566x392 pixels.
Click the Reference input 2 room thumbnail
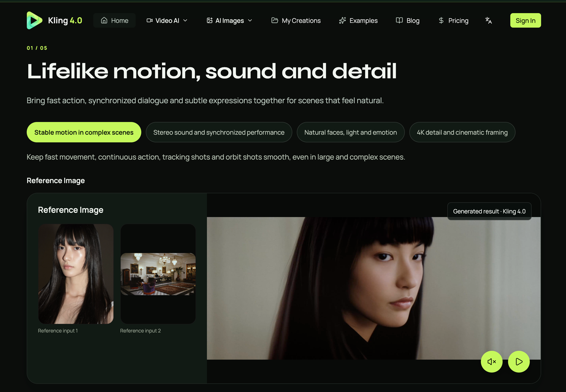[x=158, y=274]
